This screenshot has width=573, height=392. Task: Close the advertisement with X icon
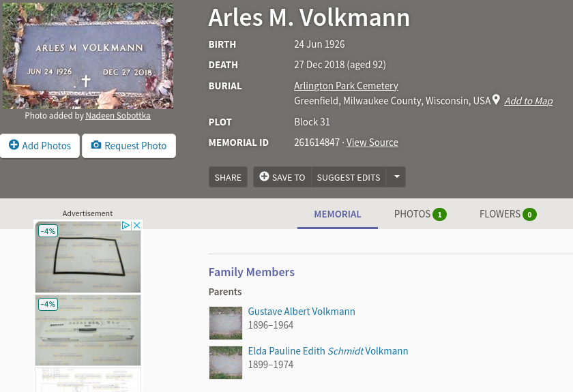(136, 225)
